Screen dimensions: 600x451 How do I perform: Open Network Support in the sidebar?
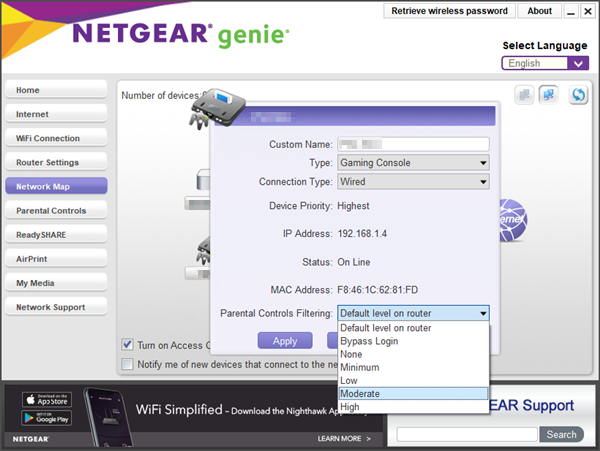pos(56,307)
